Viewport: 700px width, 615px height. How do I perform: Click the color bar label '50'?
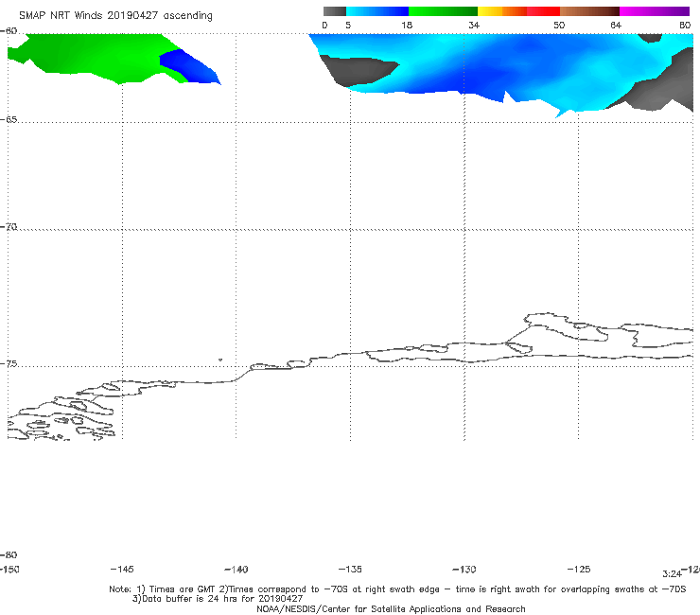pyautogui.click(x=559, y=26)
